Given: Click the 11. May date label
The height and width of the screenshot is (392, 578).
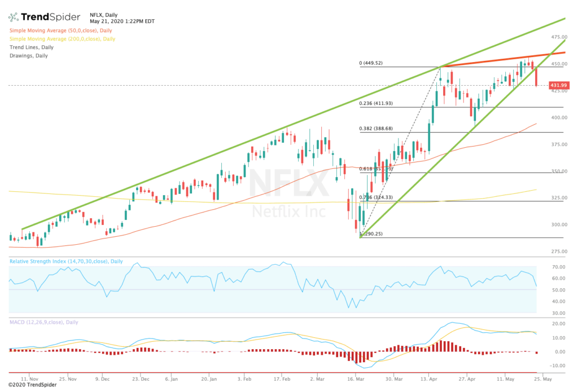Looking at the screenshot, I should point(505,379).
